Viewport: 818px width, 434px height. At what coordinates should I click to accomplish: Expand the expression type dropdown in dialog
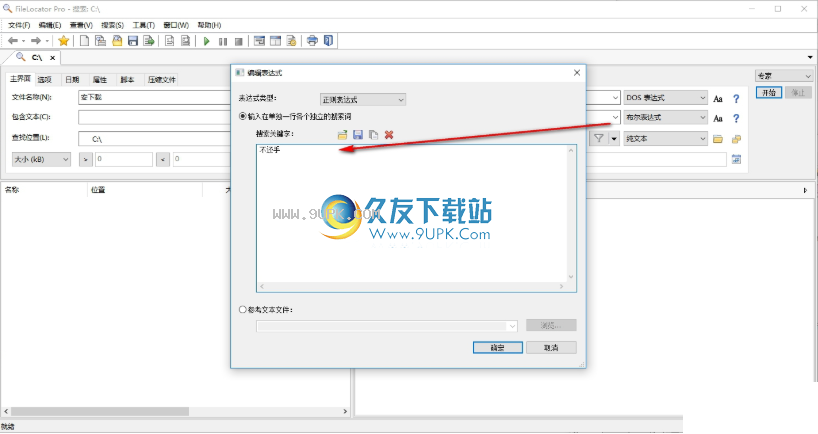tap(363, 99)
